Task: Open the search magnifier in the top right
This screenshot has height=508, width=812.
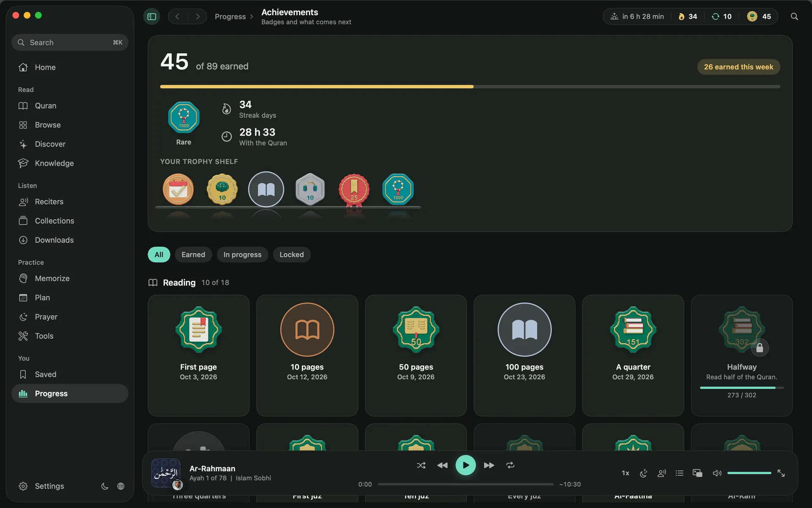Action: pyautogui.click(x=794, y=17)
